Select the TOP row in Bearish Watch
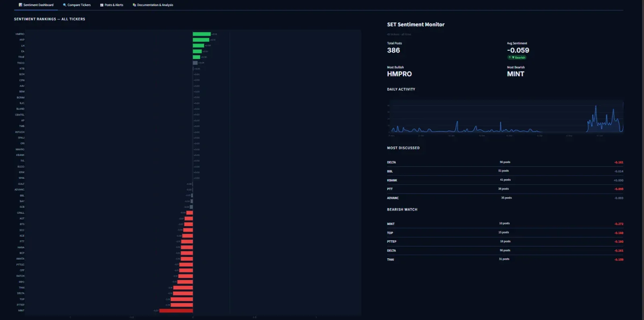Image resolution: width=644 pixels, height=320 pixels. click(505, 233)
